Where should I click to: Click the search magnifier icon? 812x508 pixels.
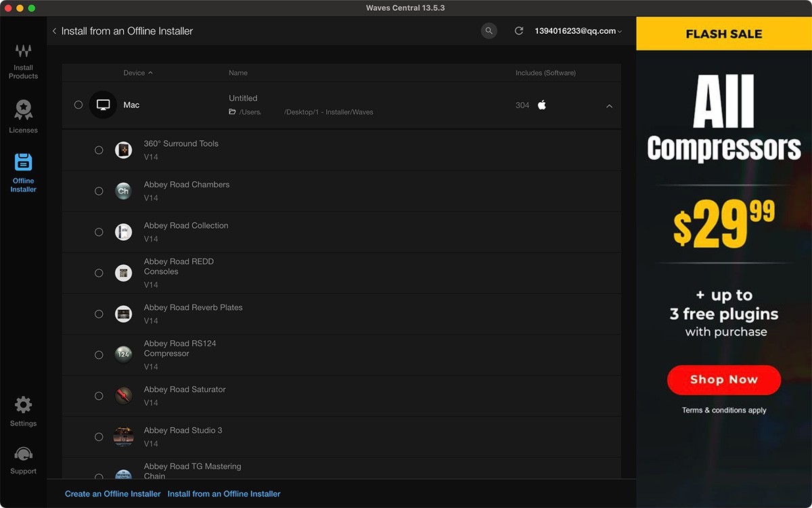489,31
